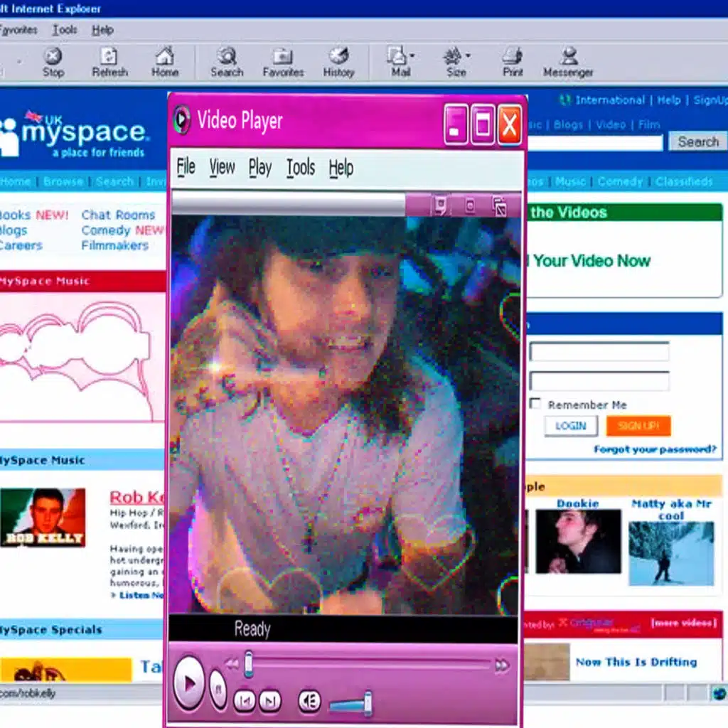Open the Forgot your password? link
728x728 pixels.
point(655,449)
